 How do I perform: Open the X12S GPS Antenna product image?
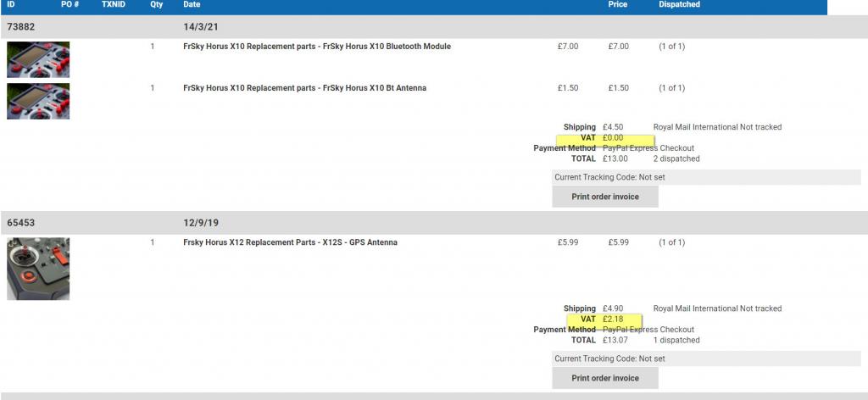point(38,269)
